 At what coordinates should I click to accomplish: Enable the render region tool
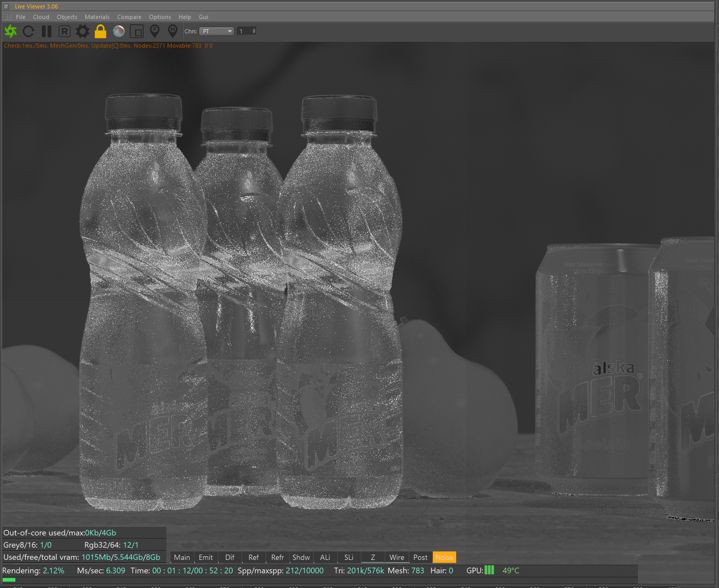click(137, 31)
